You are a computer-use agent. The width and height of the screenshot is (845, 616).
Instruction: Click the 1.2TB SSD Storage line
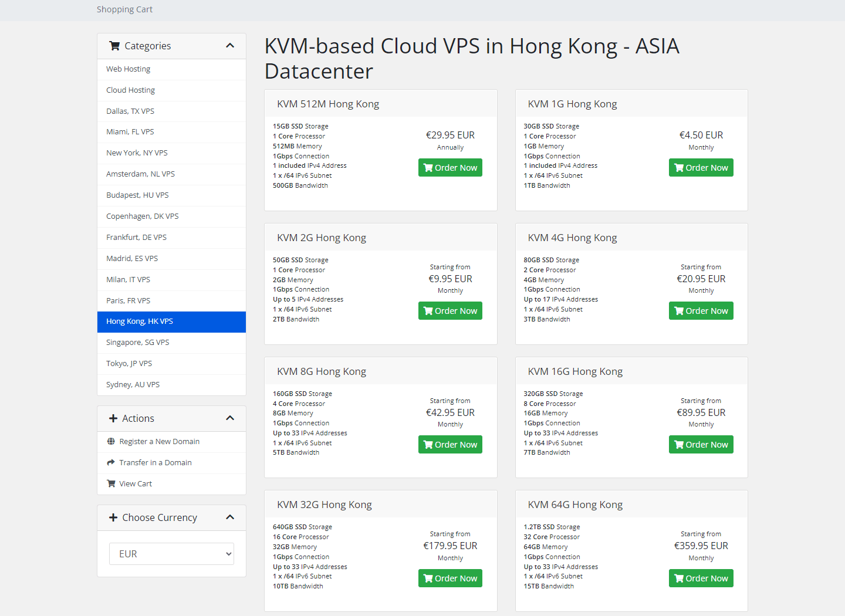pos(552,527)
